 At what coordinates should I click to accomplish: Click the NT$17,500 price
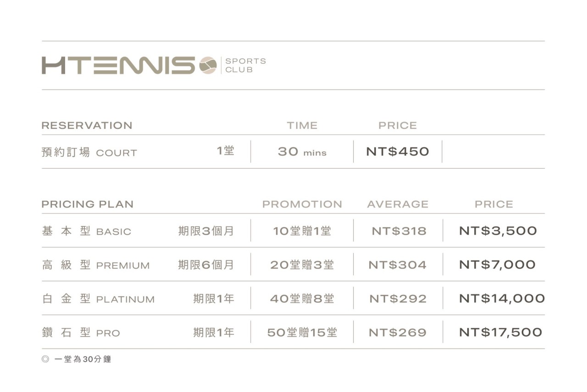click(501, 332)
